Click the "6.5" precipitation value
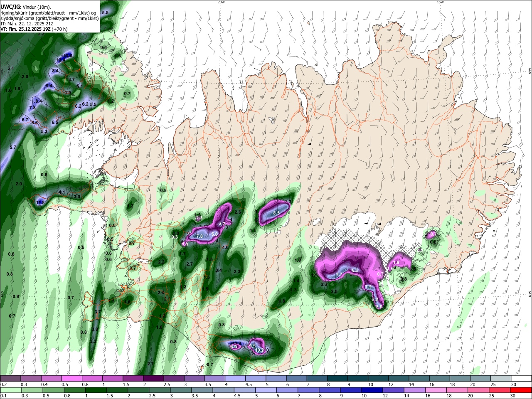Image resolution: width=532 pixels, height=399 pixels. pos(55,123)
